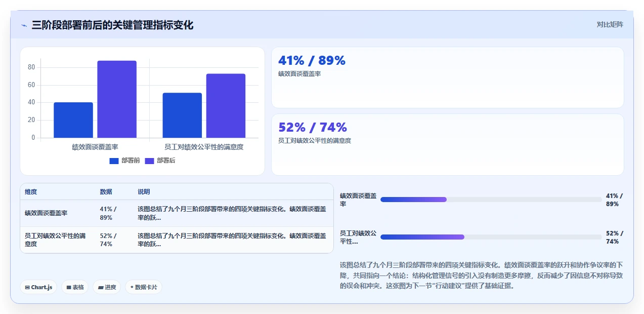The height and width of the screenshot is (314, 644).
Task: Click the description cell in 员工对绩效公平性的满意度 row
Action: pyautogui.click(x=232, y=240)
